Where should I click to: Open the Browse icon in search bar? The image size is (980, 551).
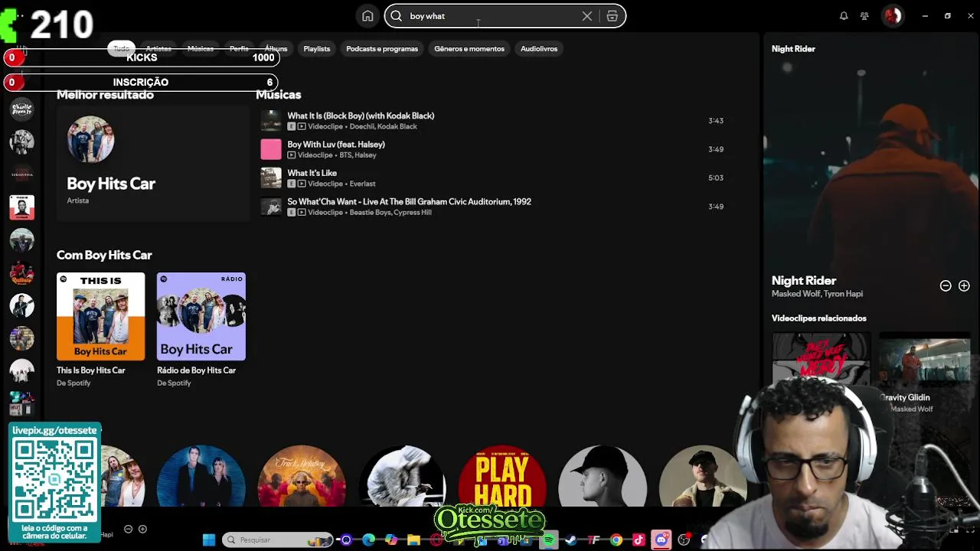point(612,16)
